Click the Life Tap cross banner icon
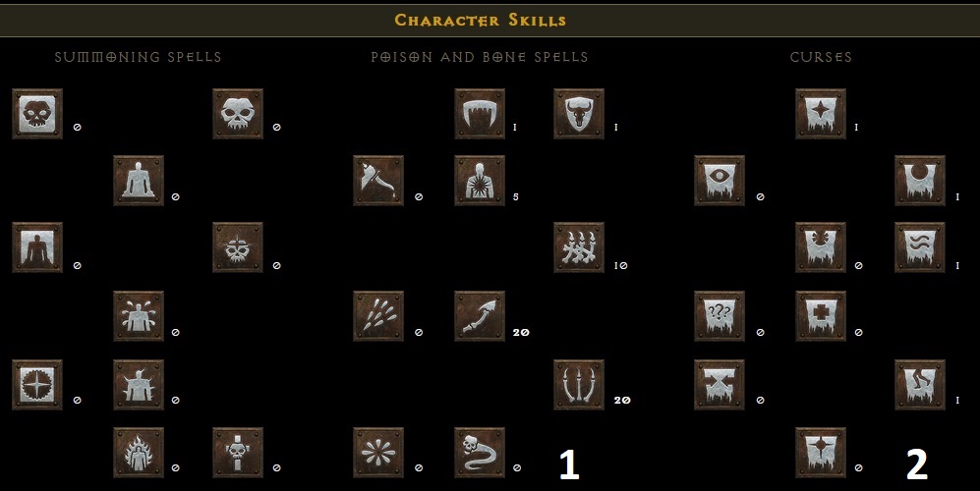The image size is (980, 491). [x=821, y=316]
